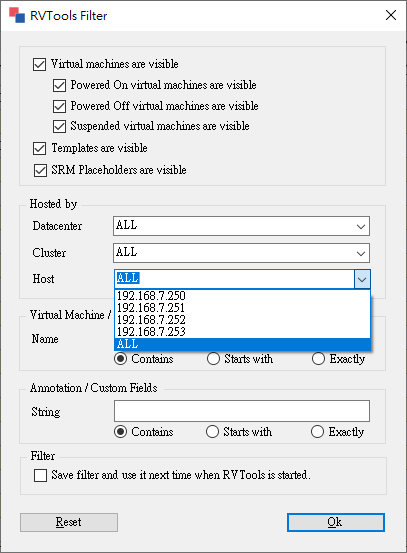Toggle Powered Off virtual machines visible
This screenshot has height=553, width=407.
pyautogui.click(x=59, y=106)
